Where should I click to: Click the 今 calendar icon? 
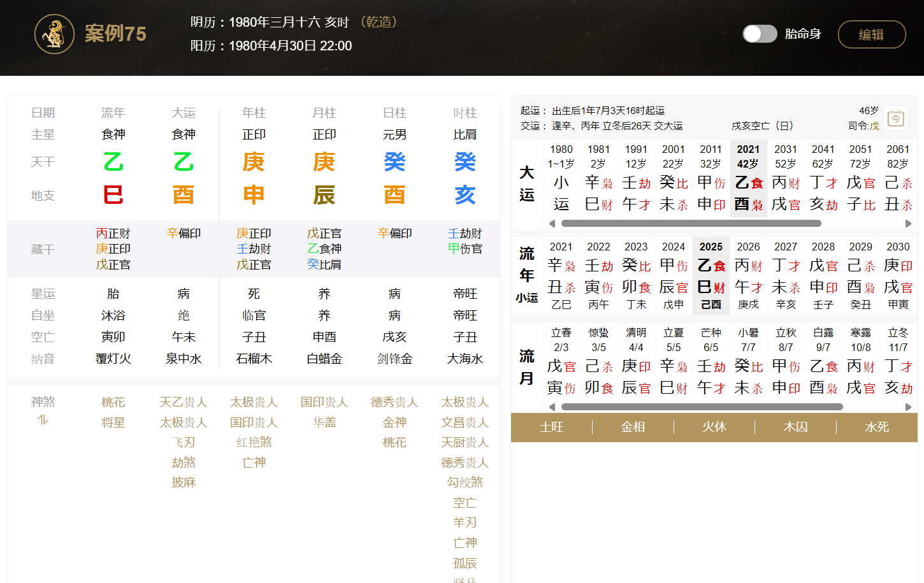tap(896, 118)
